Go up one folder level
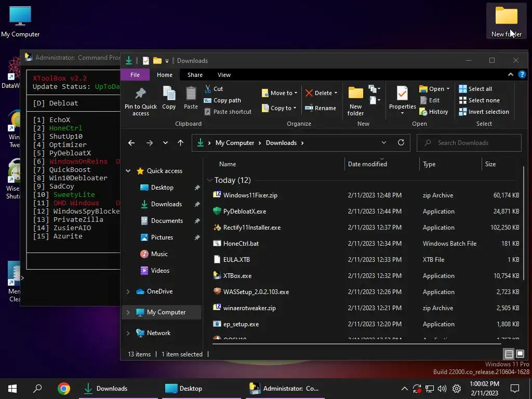The height and width of the screenshot is (399, 532). 180,143
